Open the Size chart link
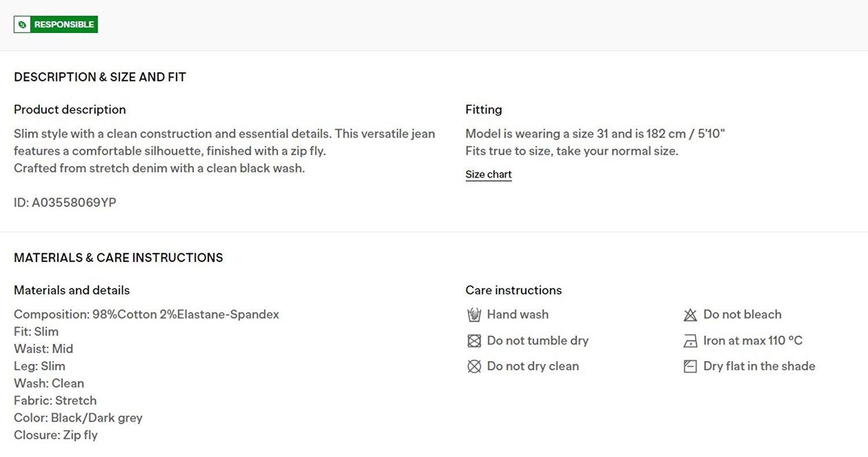The height and width of the screenshot is (457, 868). coord(488,174)
